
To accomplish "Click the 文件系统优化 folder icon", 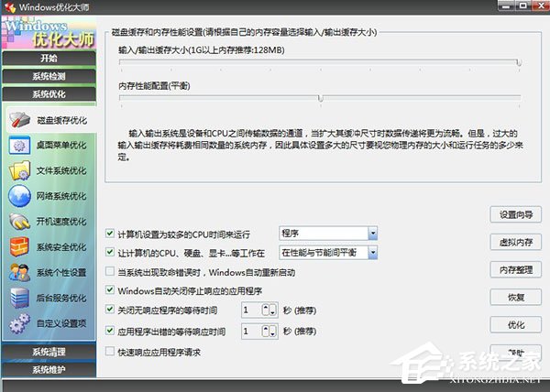I will [x=19, y=170].
